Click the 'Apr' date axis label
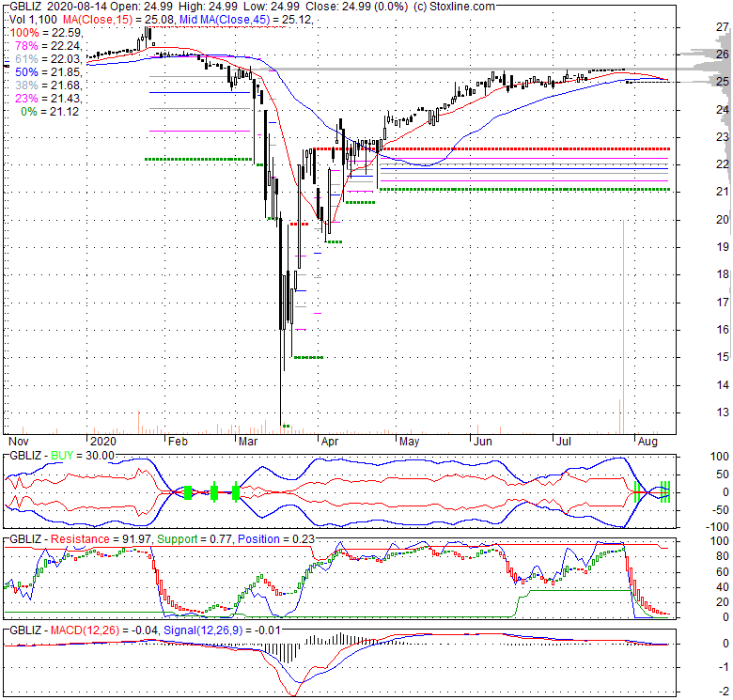The height and width of the screenshot is (700, 733). [330, 442]
